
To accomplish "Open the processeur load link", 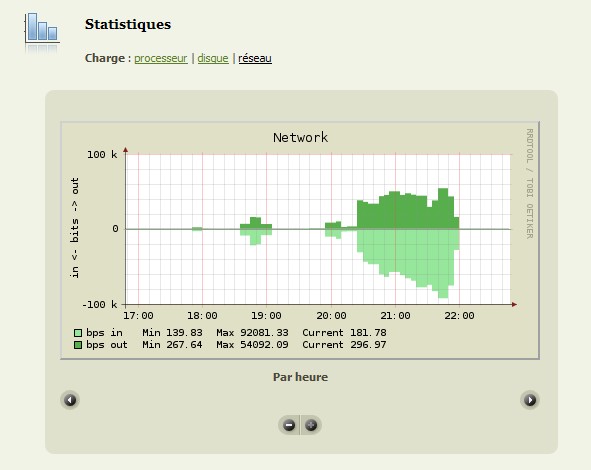I will pos(161,58).
